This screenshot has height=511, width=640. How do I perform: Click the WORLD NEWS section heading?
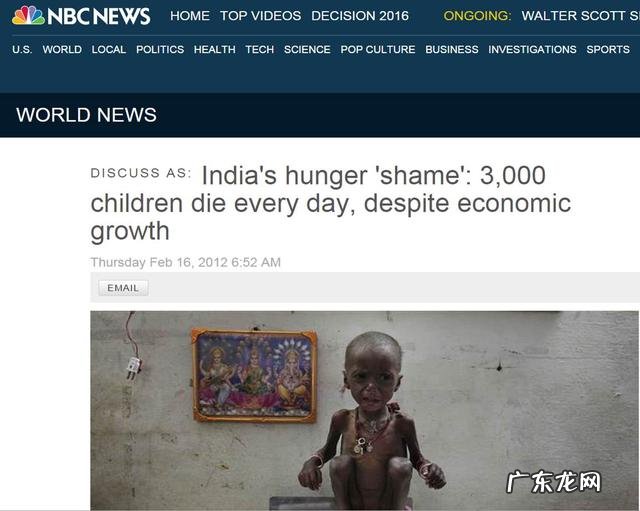(x=87, y=115)
